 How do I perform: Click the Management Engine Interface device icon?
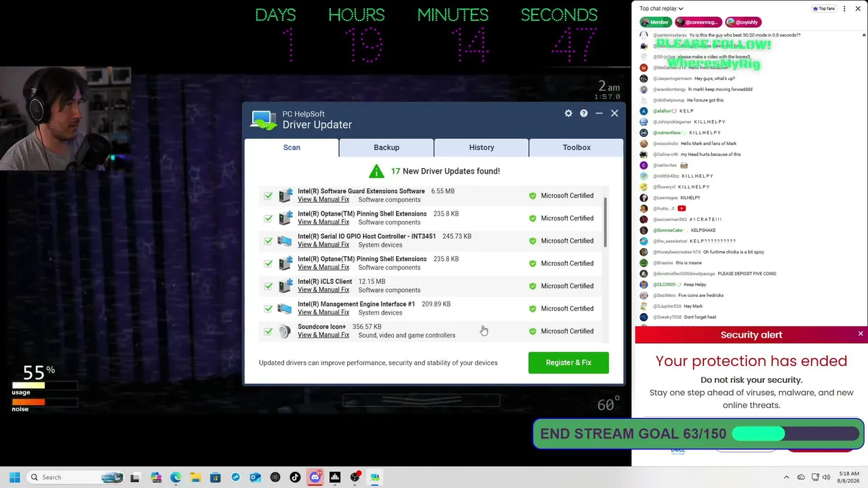click(x=285, y=308)
